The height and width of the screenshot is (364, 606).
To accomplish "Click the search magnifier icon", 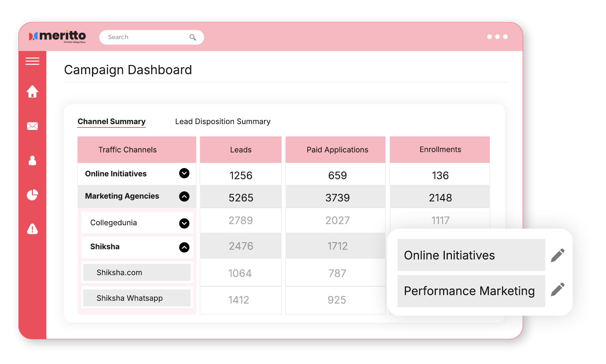I will 193,37.
